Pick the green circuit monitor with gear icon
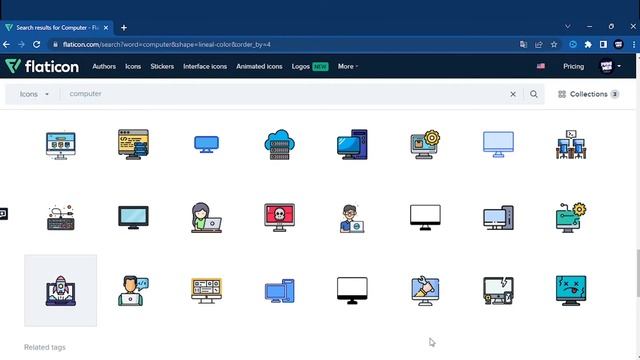This screenshot has height=360, width=640. tap(571, 218)
